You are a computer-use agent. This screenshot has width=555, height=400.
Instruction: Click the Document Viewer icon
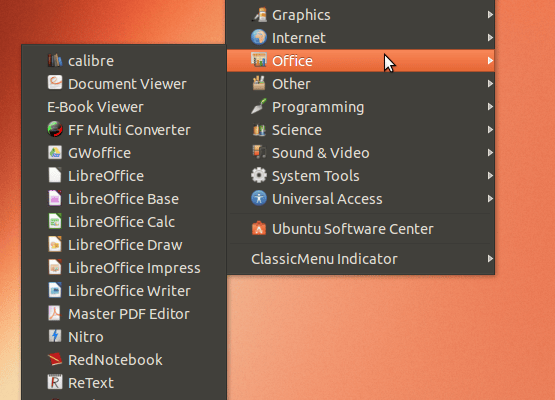click(x=55, y=83)
